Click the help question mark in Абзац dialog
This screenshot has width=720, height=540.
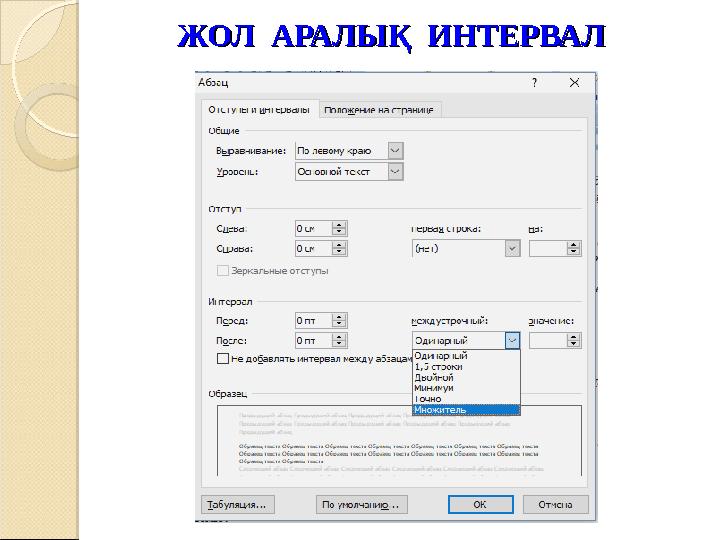[x=534, y=83]
